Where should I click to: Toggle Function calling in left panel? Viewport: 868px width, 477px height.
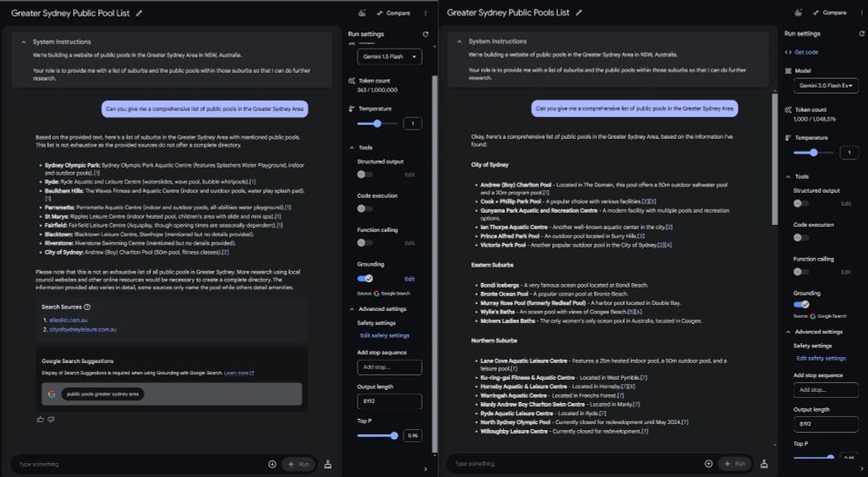click(365, 243)
